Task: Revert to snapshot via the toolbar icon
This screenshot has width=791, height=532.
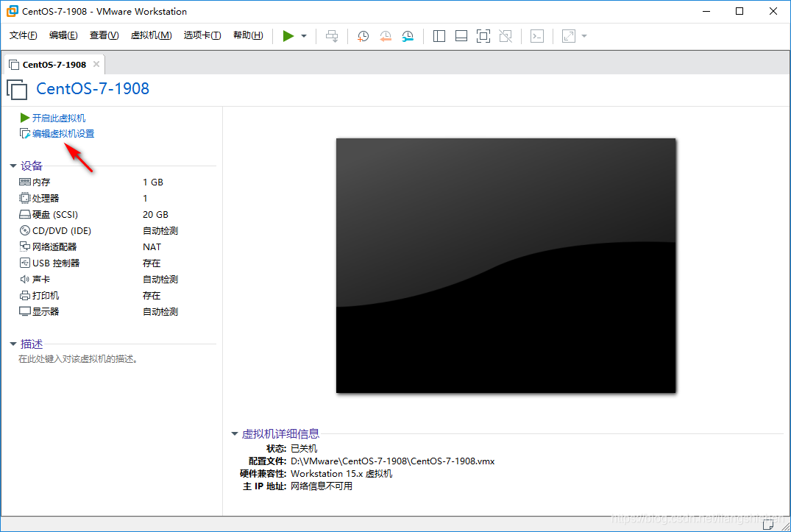Action: pos(386,35)
